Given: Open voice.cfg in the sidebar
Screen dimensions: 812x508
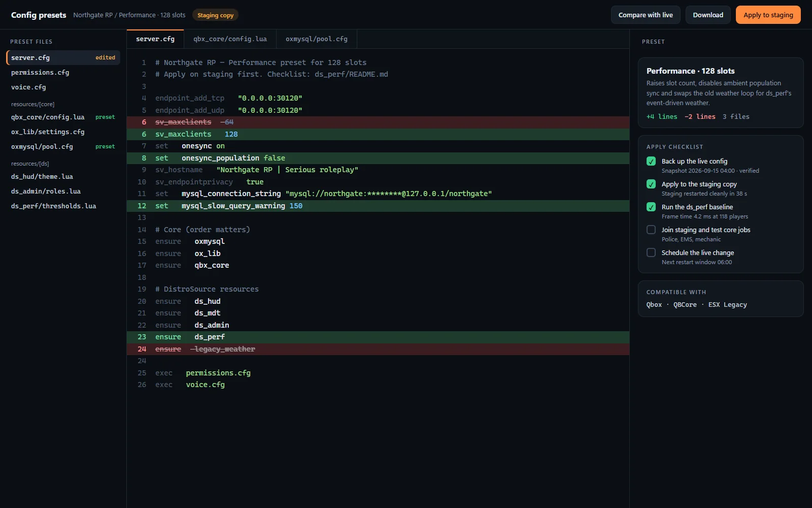Looking at the screenshot, I should coord(63,87).
